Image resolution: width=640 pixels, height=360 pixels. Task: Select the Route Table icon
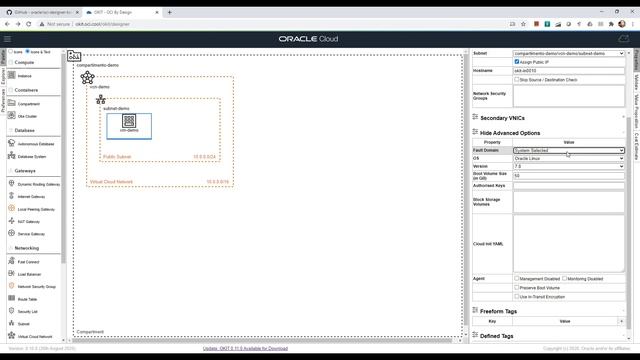(11, 298)
